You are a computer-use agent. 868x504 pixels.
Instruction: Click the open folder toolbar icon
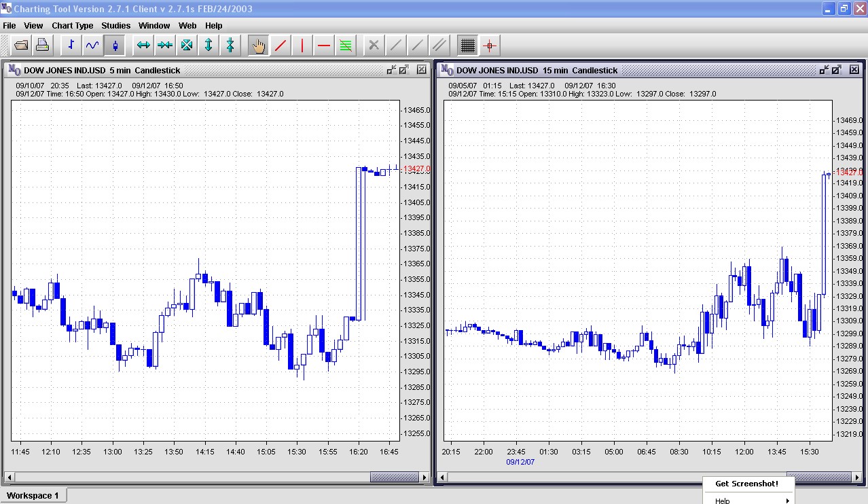[21, 46]
